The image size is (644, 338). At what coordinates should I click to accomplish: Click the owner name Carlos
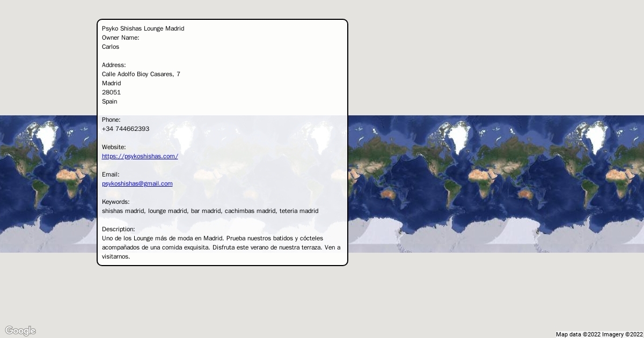tap(111, 47)
